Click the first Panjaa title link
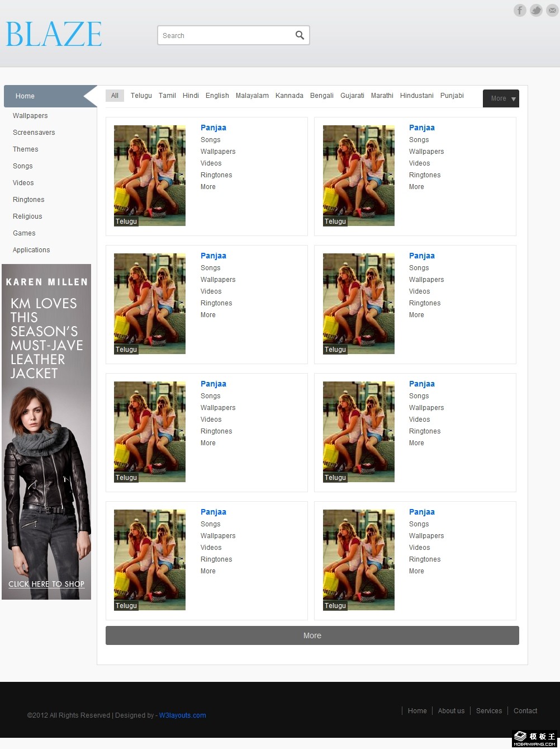The image size is (560, 749). pyautogui.click(x=213, y=128)
